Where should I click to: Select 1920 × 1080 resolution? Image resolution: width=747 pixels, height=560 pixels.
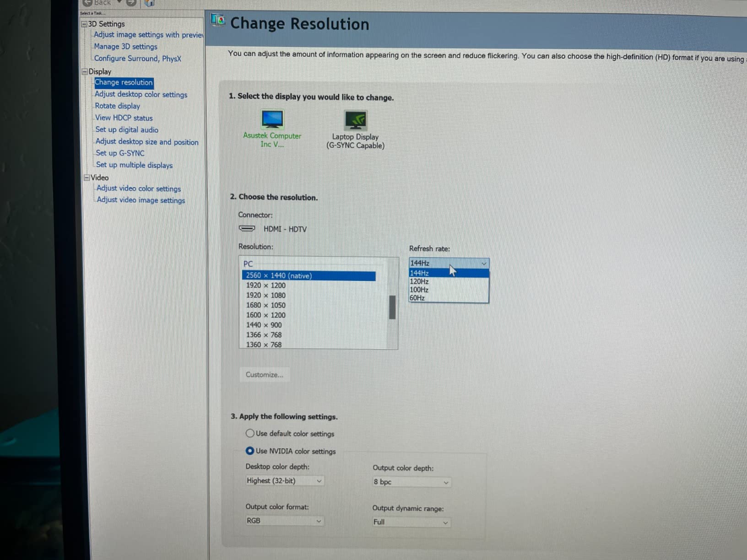266,296
